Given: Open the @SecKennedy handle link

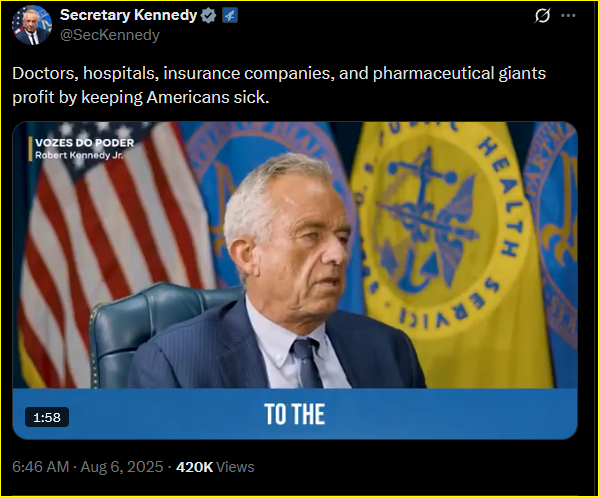Looking at the screenshot, I should (110, 35).
